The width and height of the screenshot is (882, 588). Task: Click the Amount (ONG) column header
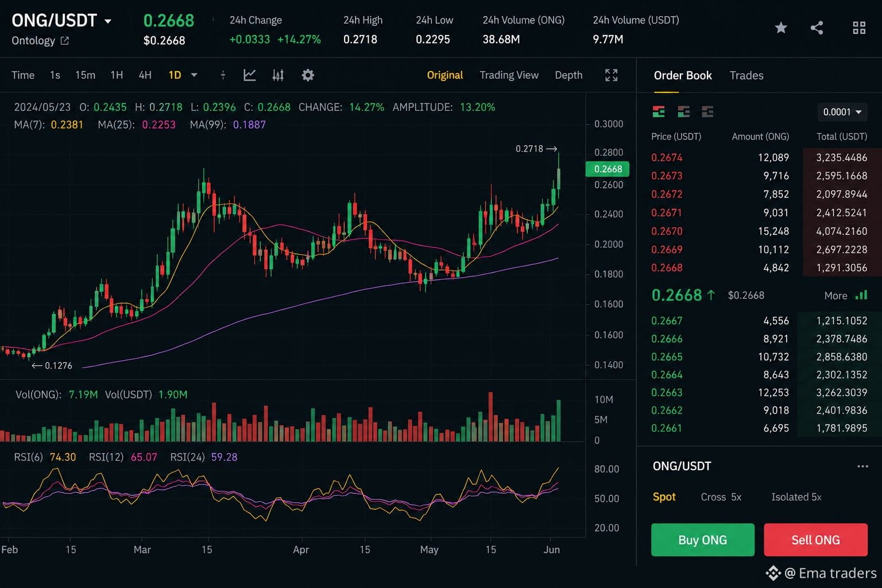(760, 137)
